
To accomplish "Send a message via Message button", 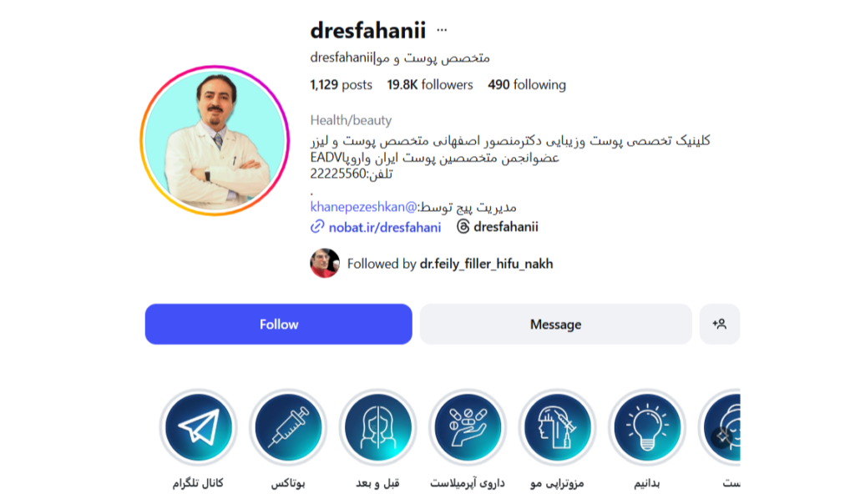I will click(555, 325).
